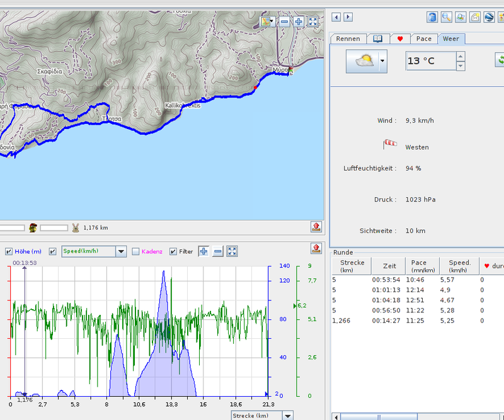
Task: Sort laps by Zeit column header
Action: coord(389,266)
